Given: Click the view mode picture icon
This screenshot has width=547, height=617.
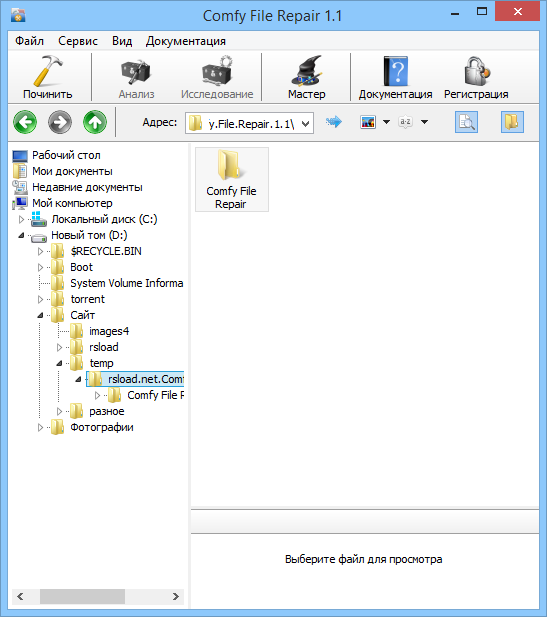Looking at the screenshot, I should (368, 122).
